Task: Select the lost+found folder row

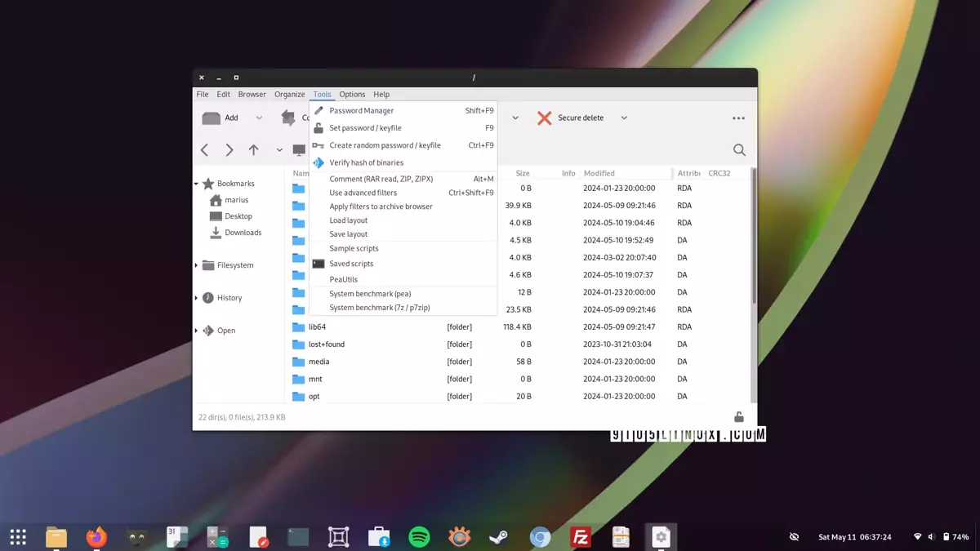Action: (x=519, y=344)
